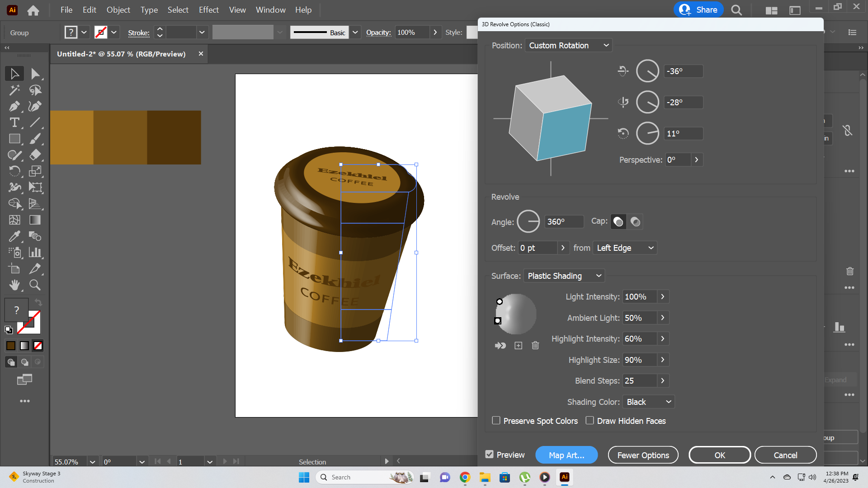Open the Effect menu
This screenshot has width=868, height=488.
coord(208,10)
